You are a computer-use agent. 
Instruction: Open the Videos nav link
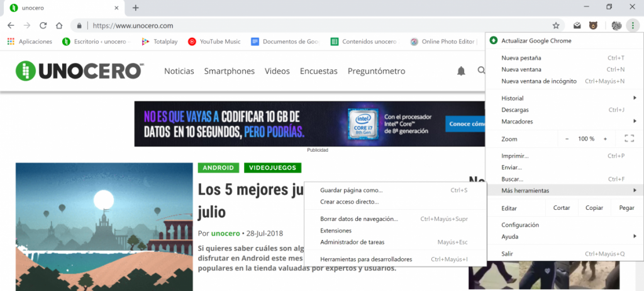[x=277, y=71]
